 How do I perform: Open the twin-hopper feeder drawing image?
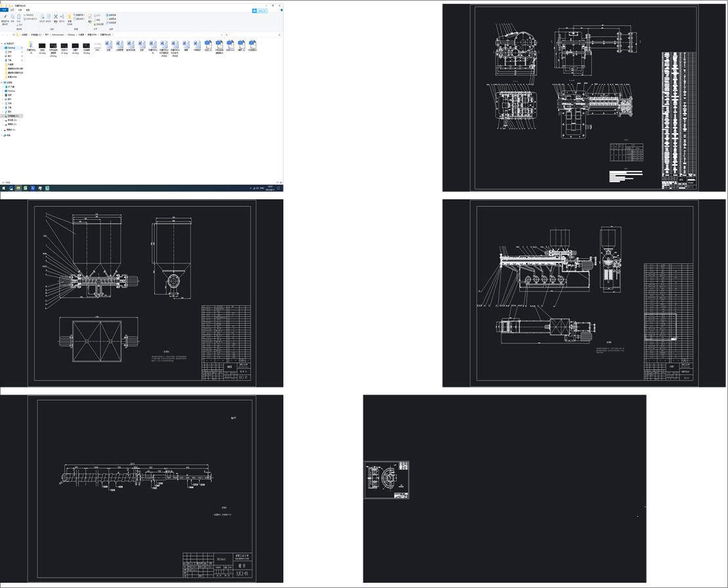click(142, 293)
